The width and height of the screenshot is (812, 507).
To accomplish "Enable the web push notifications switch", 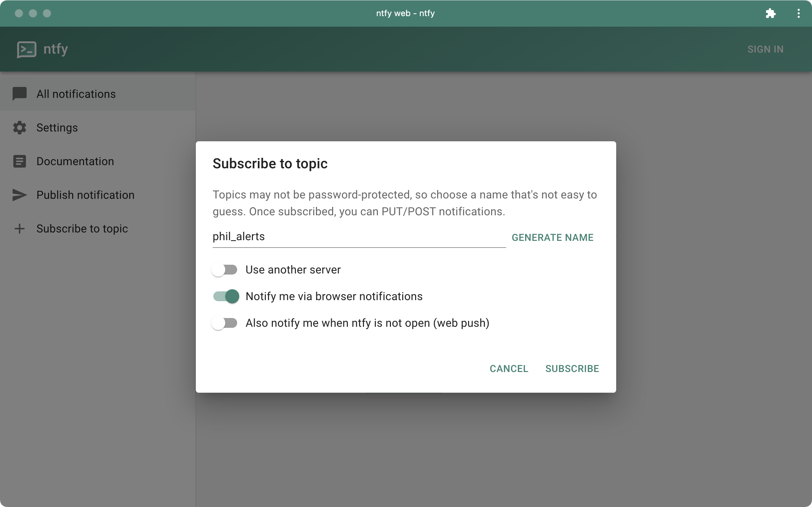I will [x=225, y=323].
